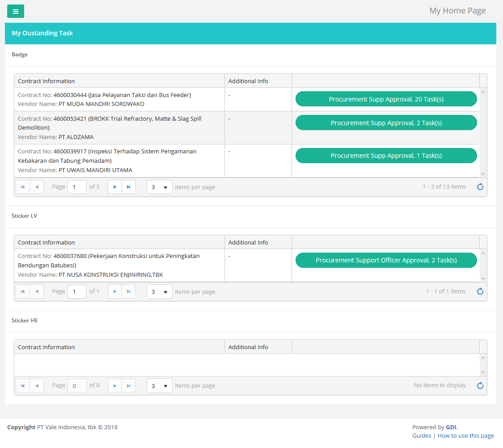Sort by Contract Information in Badge grid

(x=46, y=81)
